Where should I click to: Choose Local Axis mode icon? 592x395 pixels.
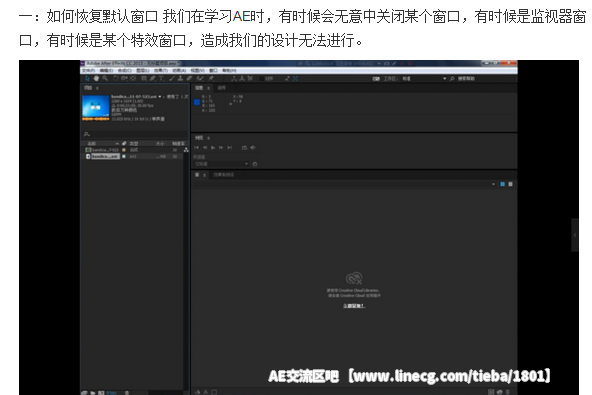click(234, 78)
